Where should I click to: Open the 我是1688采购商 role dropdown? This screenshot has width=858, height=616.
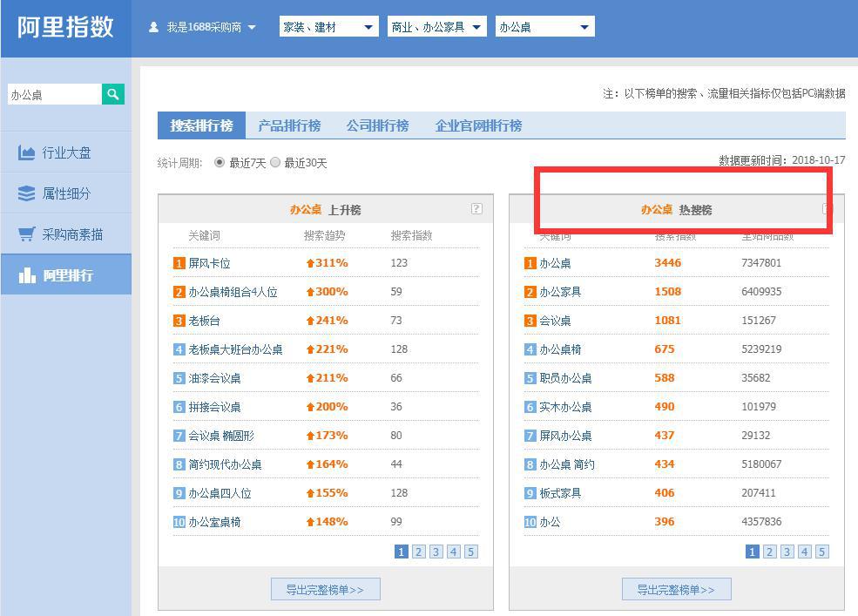click(x=204, y=26)
